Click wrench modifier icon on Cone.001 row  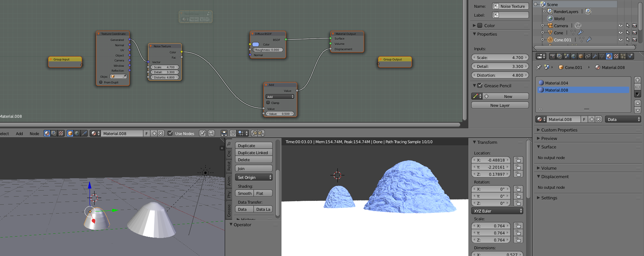(589, 40)
